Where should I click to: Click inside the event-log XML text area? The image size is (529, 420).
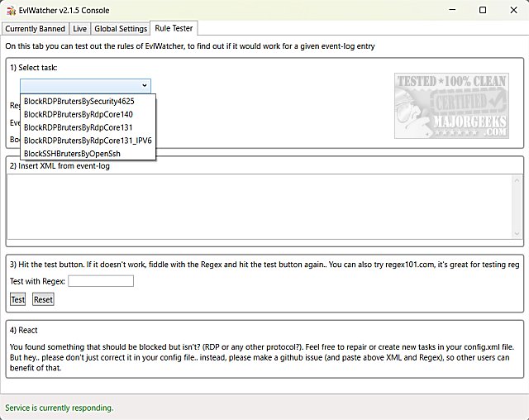tap(259, 207)
